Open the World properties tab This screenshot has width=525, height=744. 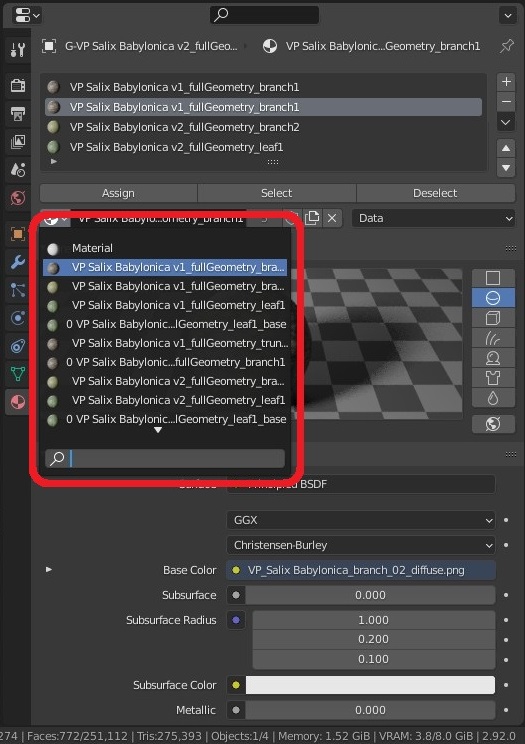[18, 197]
